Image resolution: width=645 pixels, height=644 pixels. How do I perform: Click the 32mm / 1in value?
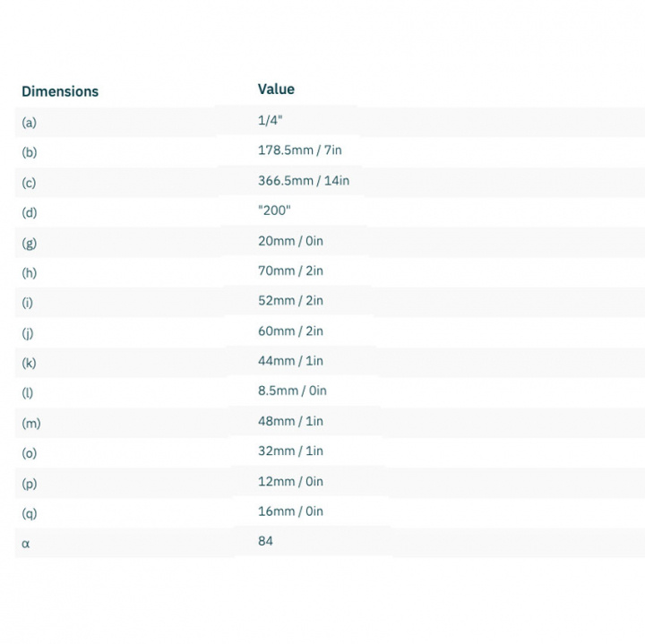tap(290, 451)
